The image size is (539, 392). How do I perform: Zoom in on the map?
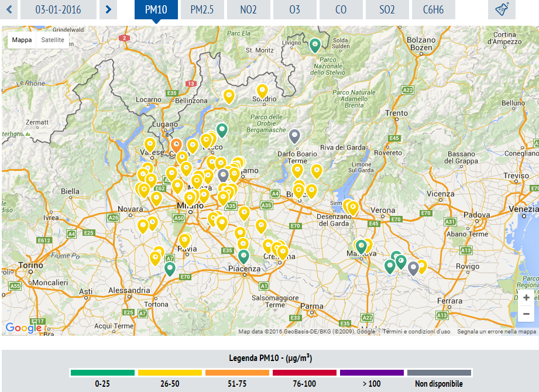pos(526,297)
